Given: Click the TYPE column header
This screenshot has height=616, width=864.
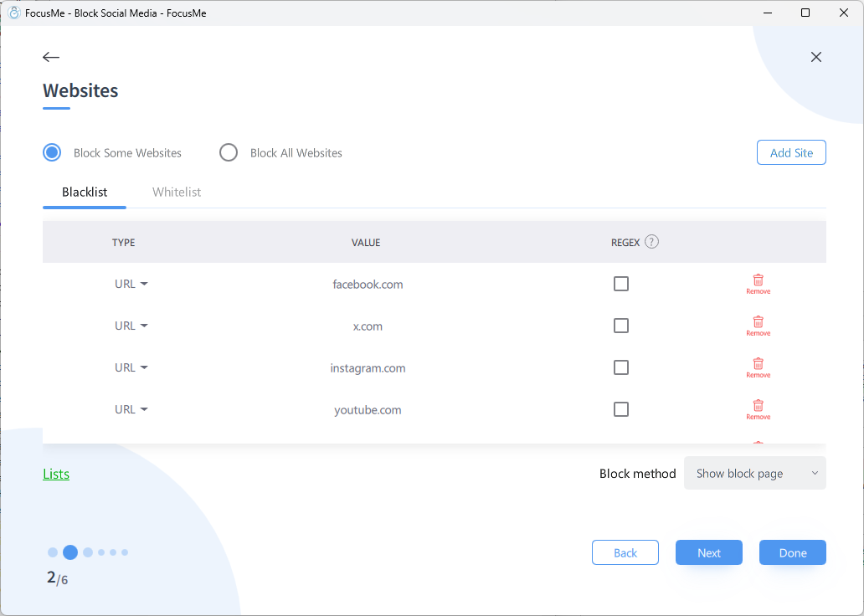Looking at the screenshot, I should coord(123,243).
